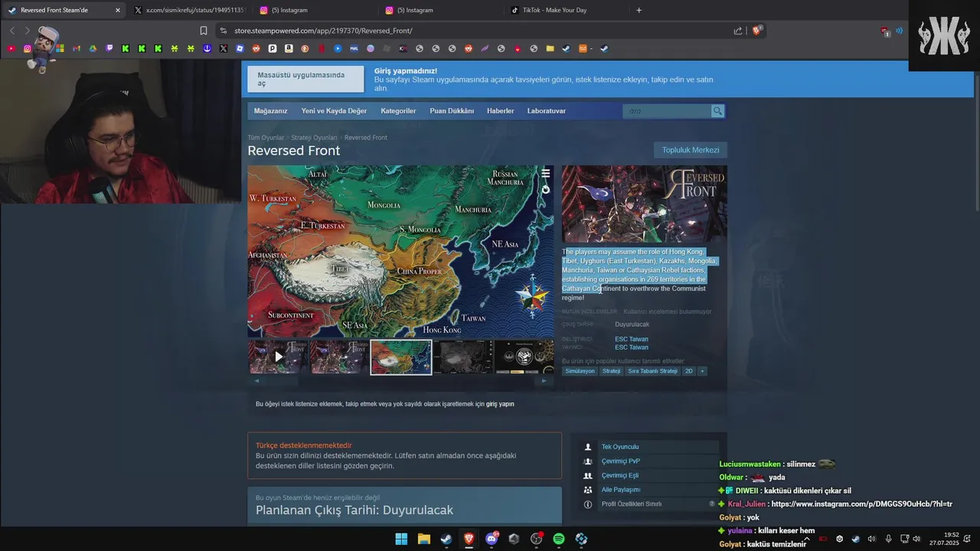Open File Explorer from the taskbar

423,539
